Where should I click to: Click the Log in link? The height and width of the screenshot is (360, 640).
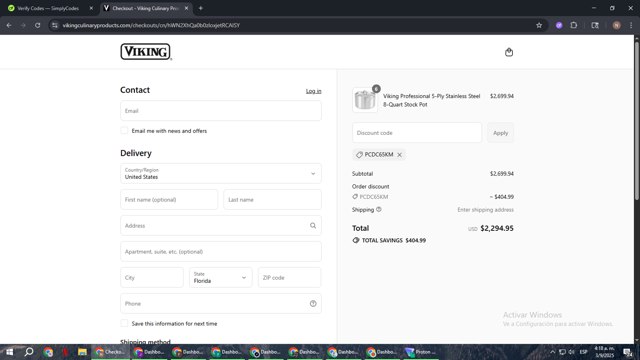click(313, 91)
